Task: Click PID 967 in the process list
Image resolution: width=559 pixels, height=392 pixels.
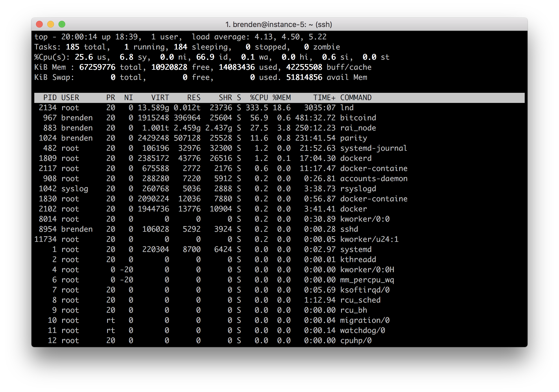Action: (50, 118)
